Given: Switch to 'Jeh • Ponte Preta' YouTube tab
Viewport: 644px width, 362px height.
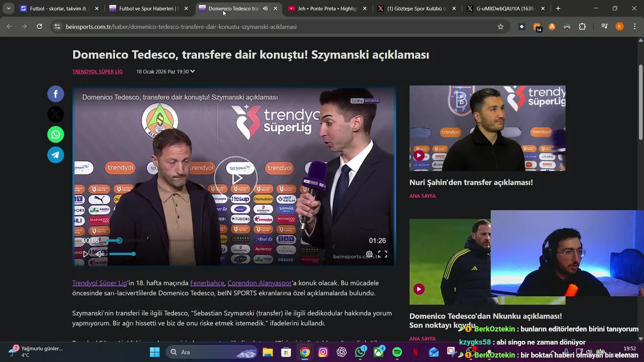Looking at the screenshot, I should (x=327, y=9).
